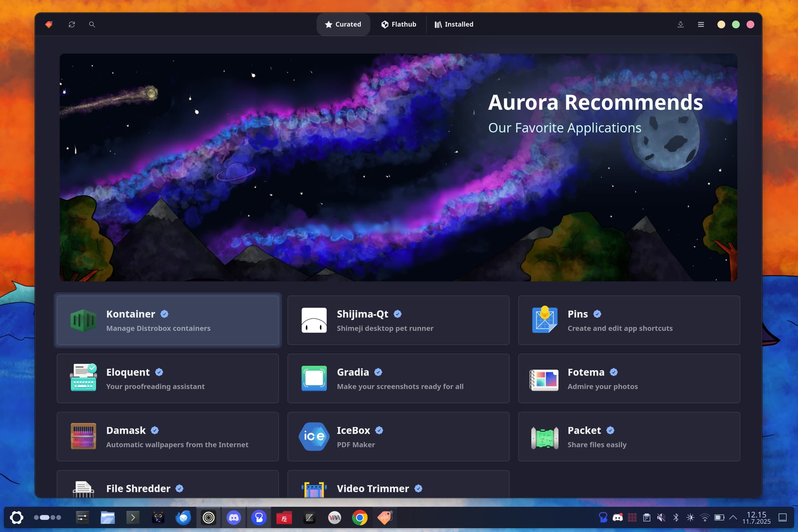The width and height of the screenshot is (798, 532).
Task: Click 'Our Favorite Applications' banner subtitle
Action: coord(564,128)
